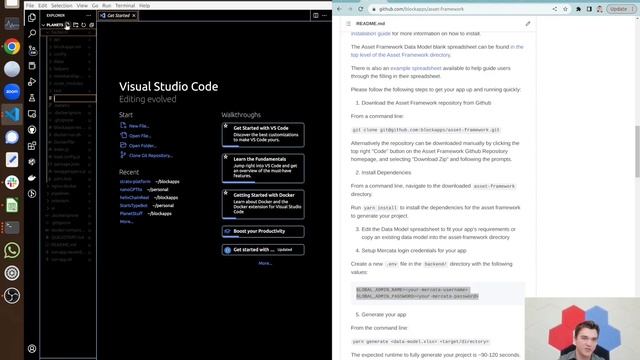Collapse the PLANETS root folder chevron
The image size is (640, 360).
43,25
